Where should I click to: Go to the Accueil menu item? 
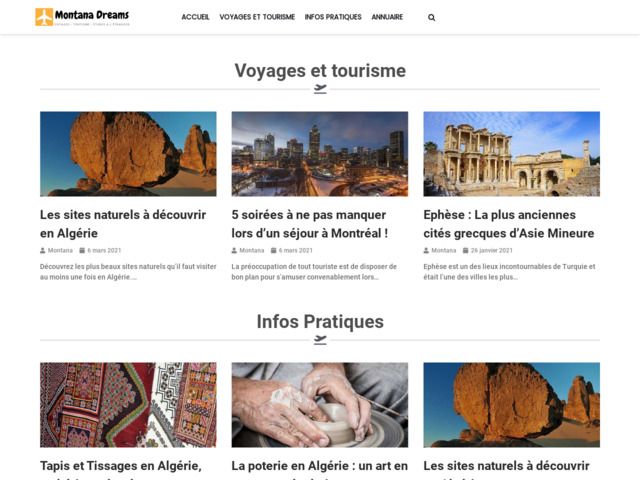tap(195, 17)
